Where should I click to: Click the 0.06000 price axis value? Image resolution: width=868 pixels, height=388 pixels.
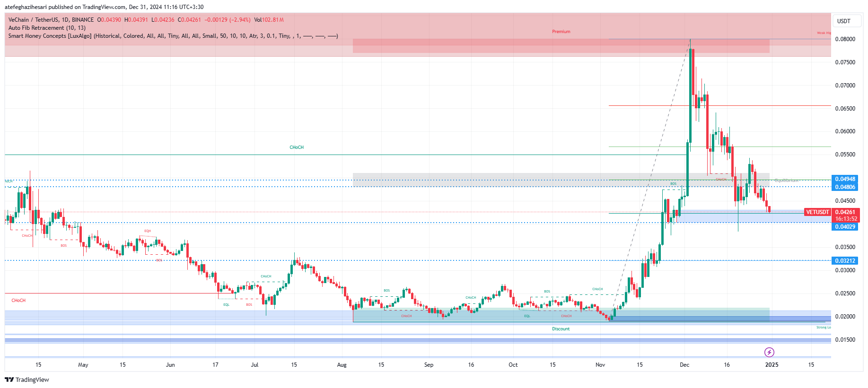tap(845, 131)
